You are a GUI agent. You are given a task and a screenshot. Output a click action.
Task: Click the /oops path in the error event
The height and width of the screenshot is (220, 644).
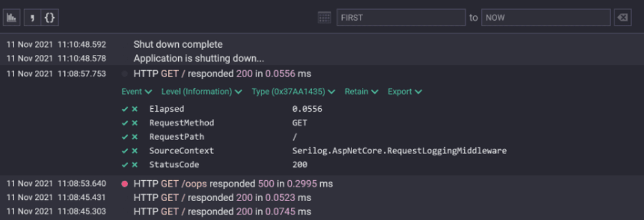(194, 184)
